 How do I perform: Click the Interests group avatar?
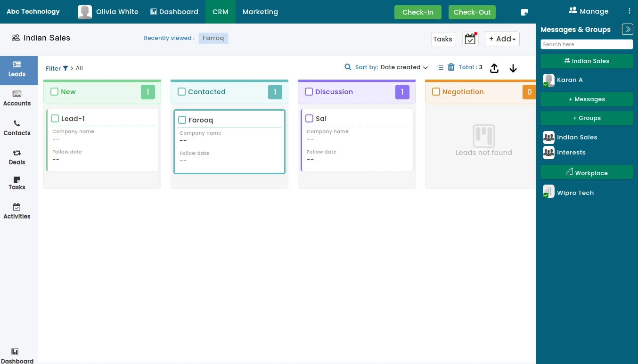click(x=548, y=152)
